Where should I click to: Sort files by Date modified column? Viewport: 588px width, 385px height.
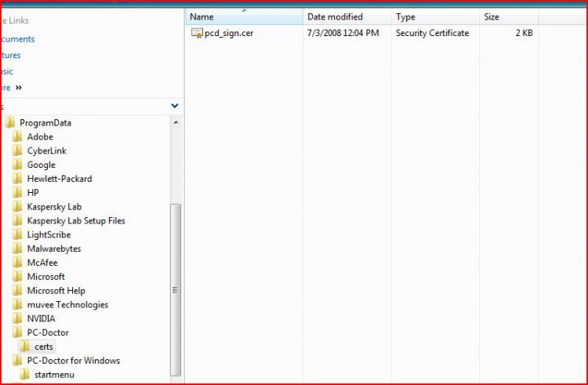point(347,16)
